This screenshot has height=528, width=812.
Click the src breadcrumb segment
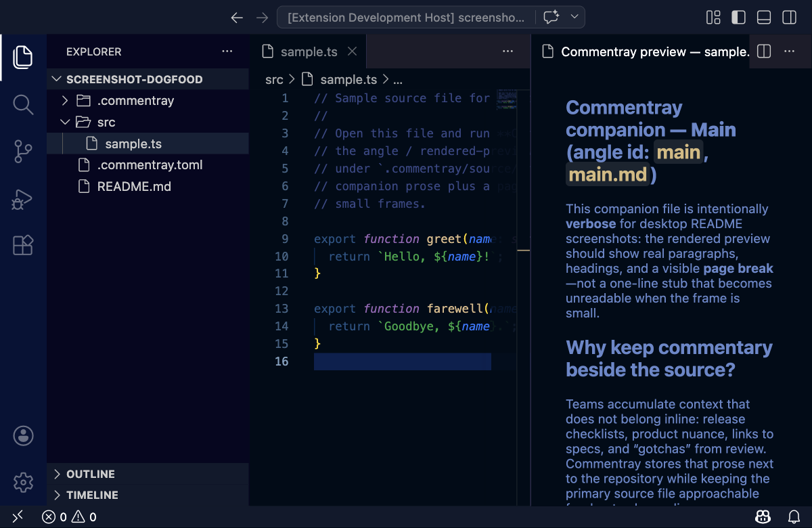pyautogui.click(x=274, y=79)
